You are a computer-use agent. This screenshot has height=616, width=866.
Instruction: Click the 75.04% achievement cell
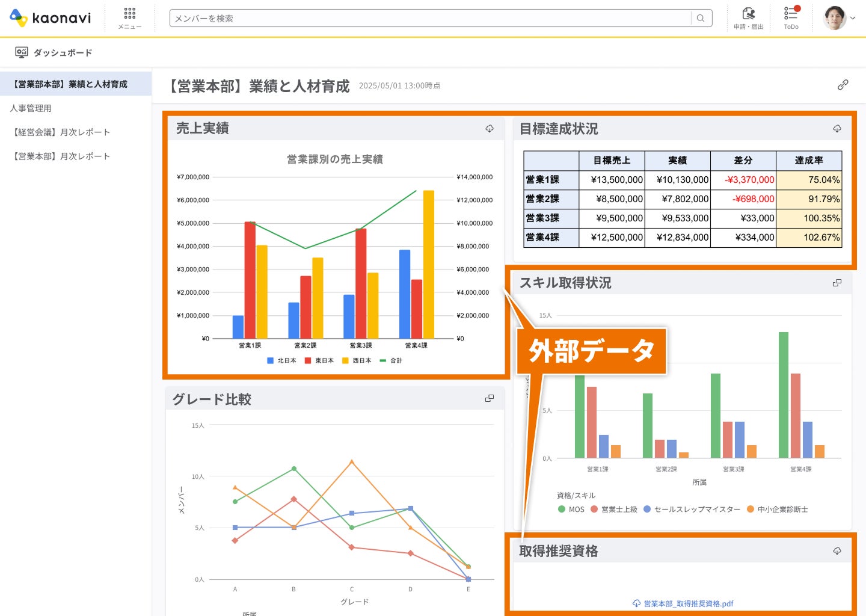(809, 180)
